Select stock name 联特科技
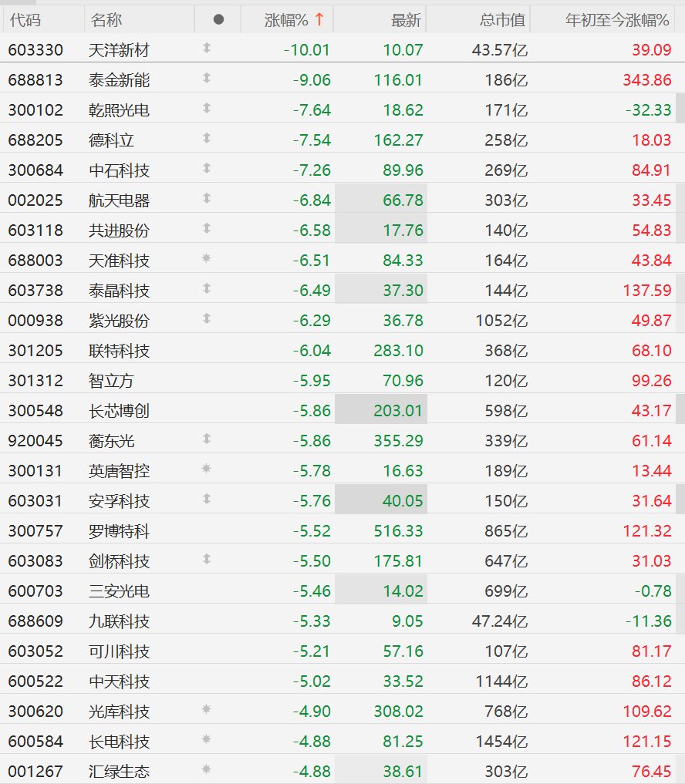 (x=119, y=351)
